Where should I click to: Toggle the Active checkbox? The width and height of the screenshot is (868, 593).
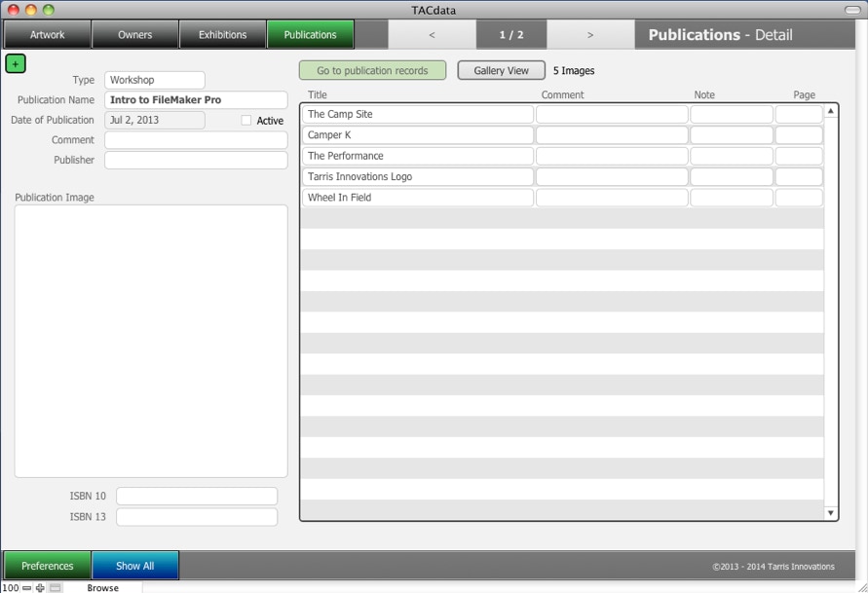(246, 121)
